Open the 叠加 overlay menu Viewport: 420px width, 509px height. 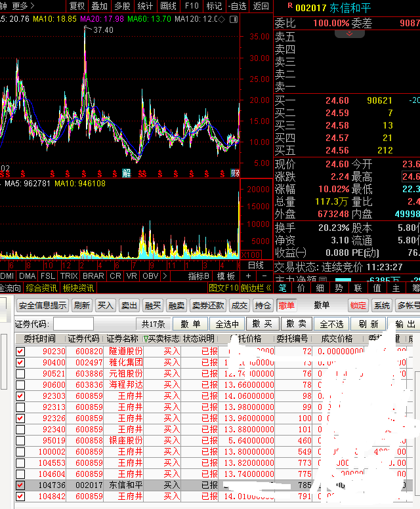(99, 6)
